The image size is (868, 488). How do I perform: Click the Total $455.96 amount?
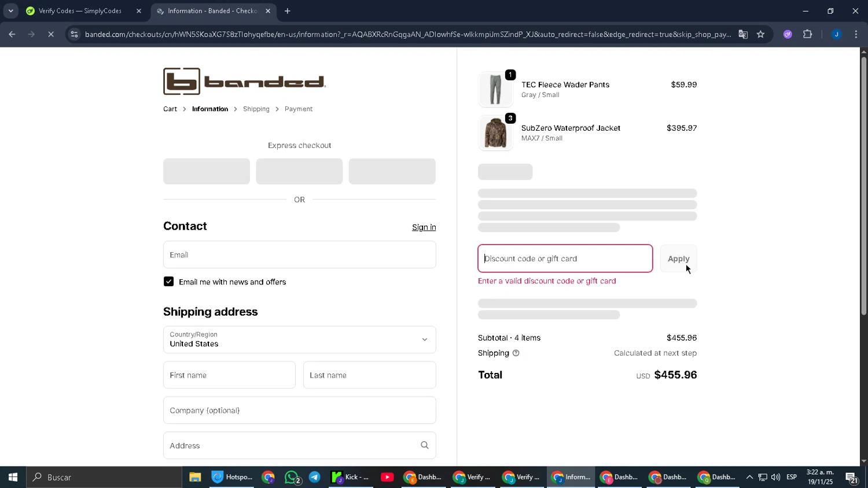(675, 375)
